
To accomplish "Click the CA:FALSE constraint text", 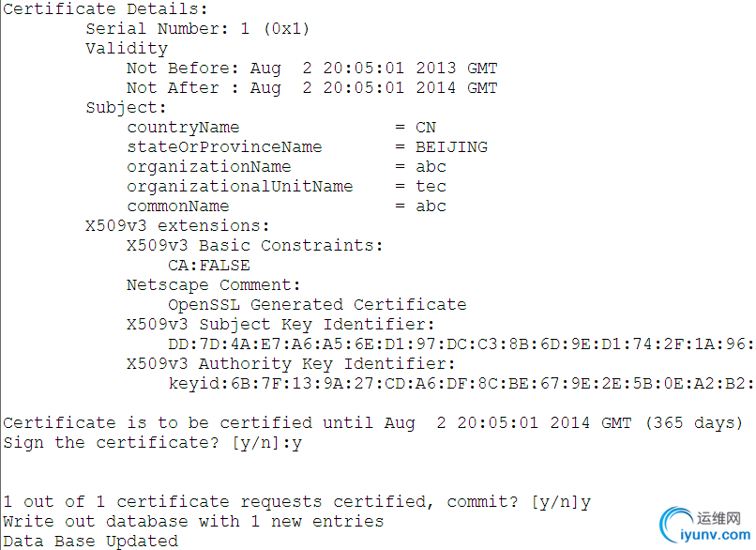I will (209, 266).
